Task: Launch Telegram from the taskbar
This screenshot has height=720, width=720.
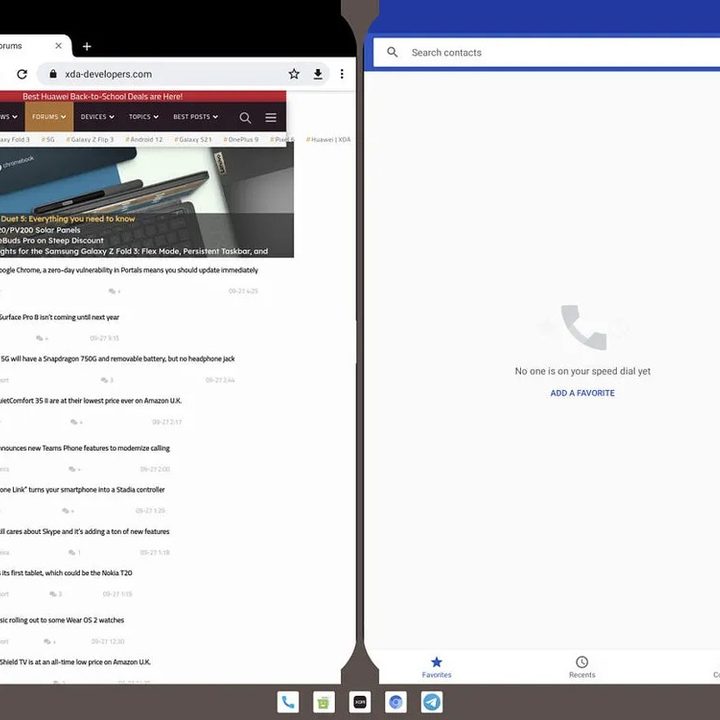Action: pos(432,702)
